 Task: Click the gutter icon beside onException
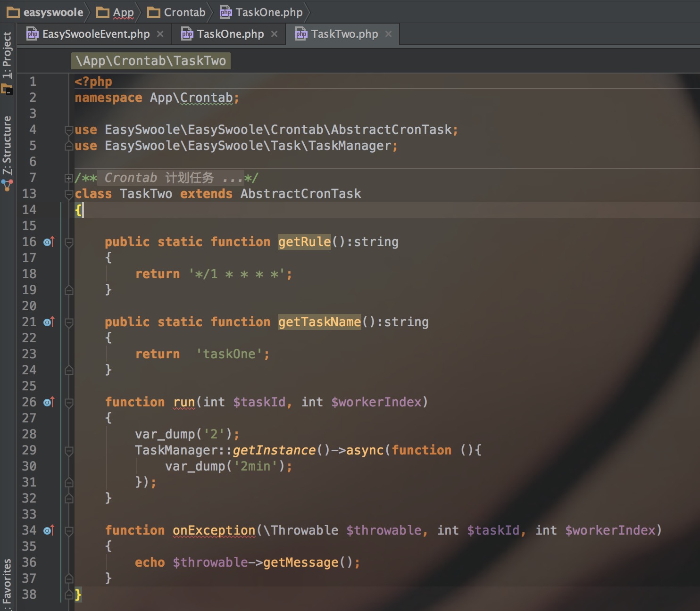tap(48, 530)
